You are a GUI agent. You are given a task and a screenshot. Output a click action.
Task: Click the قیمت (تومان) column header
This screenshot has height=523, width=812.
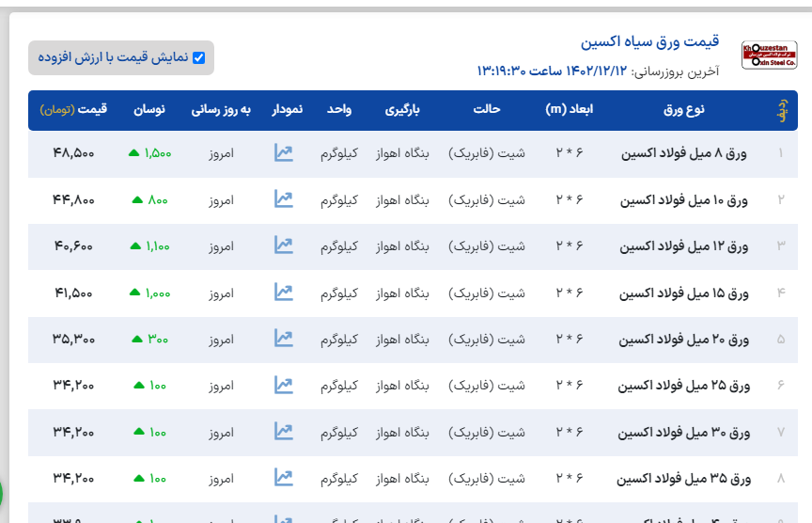click(x=73, y=110)
